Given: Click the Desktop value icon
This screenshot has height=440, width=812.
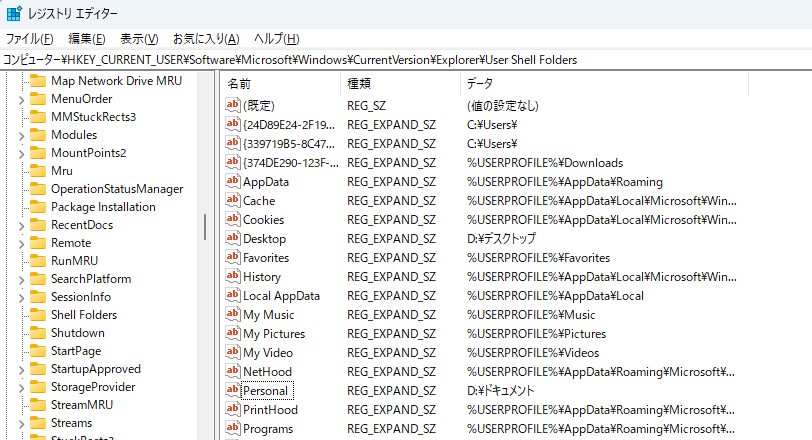Looking at the screenshot, I should coord(233,238).
